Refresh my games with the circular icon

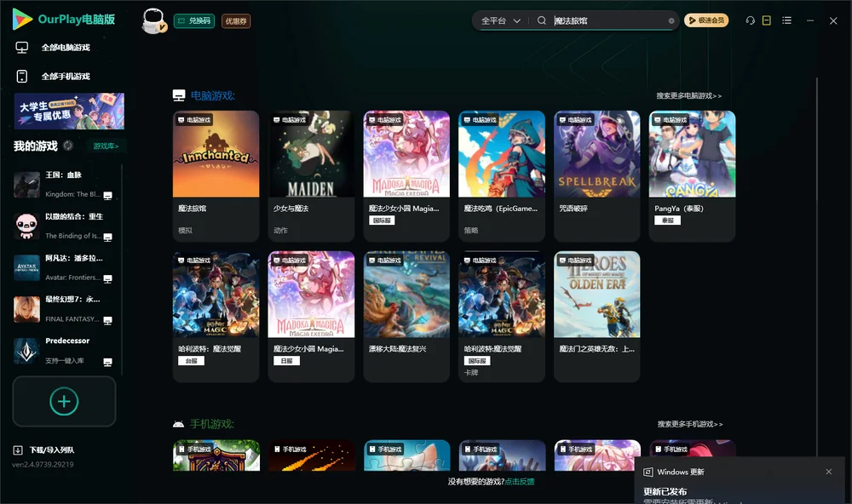pyautogui.click(x=68, y=146)
